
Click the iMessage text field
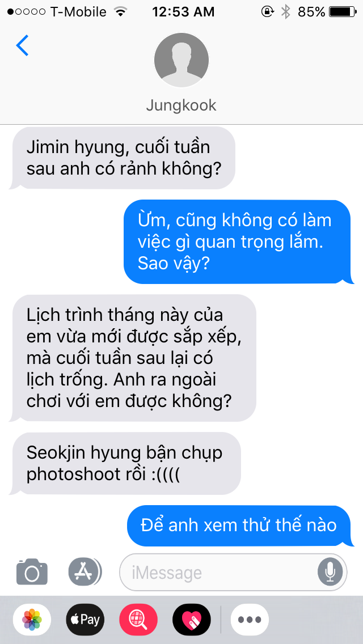pos(233,572)
